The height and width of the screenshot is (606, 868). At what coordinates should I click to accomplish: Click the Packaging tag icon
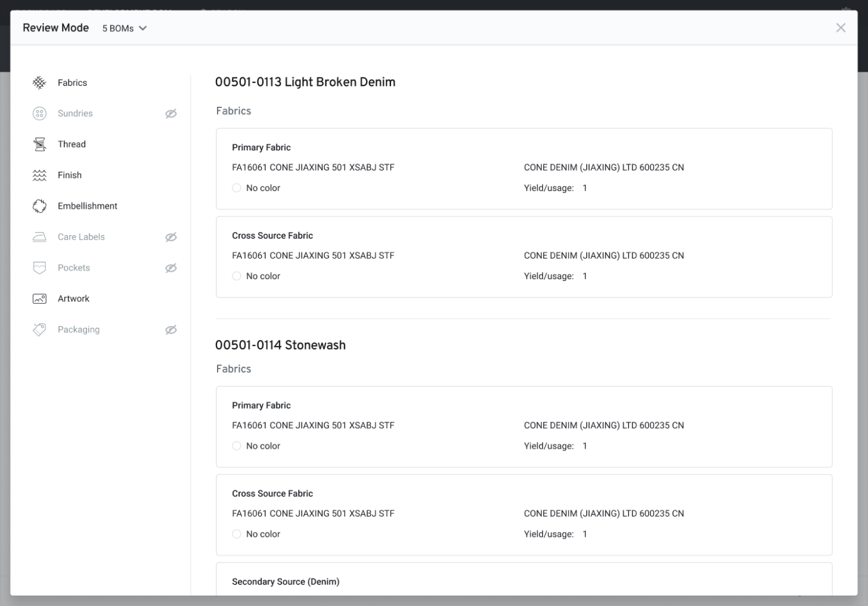[39, 329]
